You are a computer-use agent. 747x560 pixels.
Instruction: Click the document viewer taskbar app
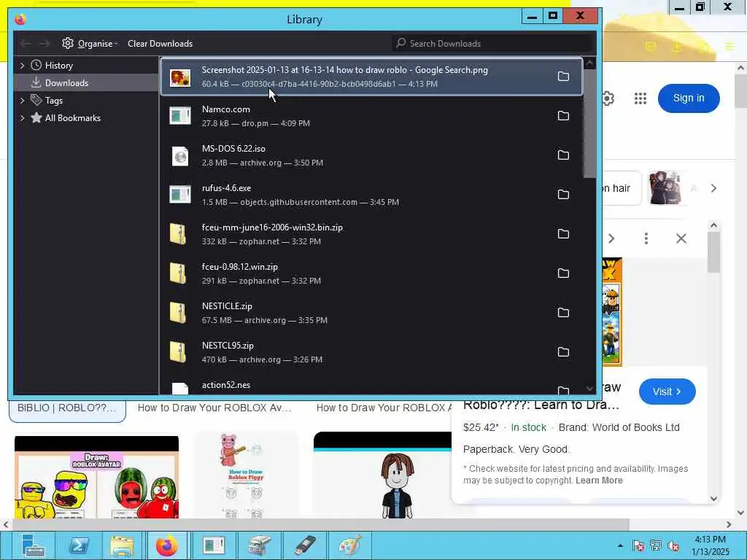point(214,545)
